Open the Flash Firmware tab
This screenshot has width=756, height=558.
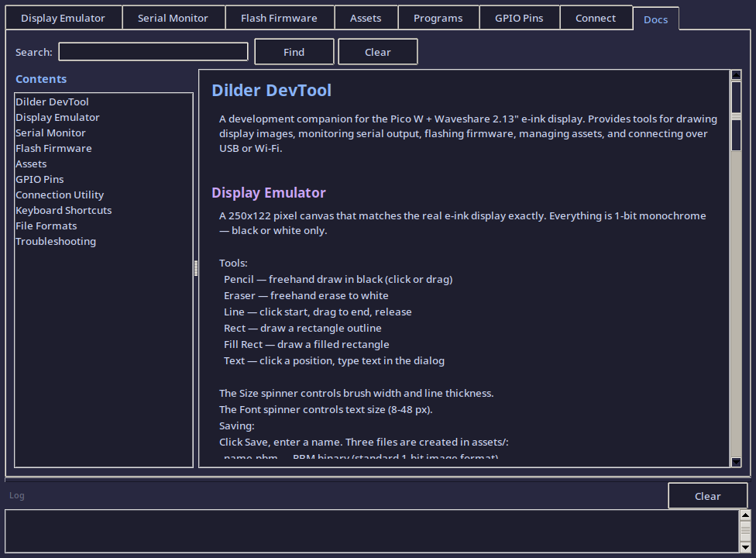(x=279, y=18)
